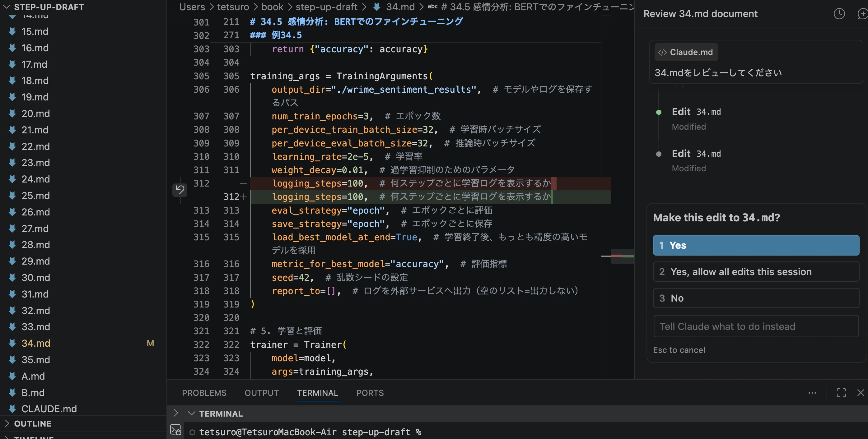The width and height of the screenshot is (868, 439).
Task: Choose the No option to reject the edit
Action: 756,298
